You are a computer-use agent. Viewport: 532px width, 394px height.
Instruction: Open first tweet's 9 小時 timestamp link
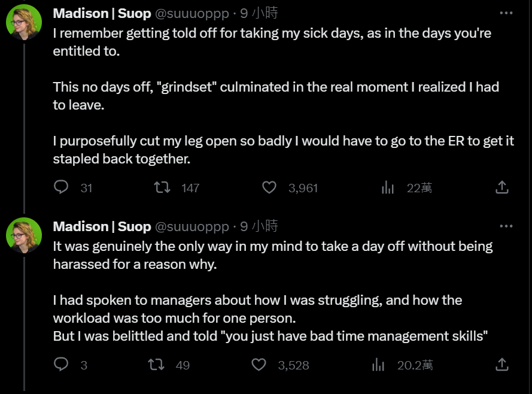pyautogui.click(x=259, y=13)
